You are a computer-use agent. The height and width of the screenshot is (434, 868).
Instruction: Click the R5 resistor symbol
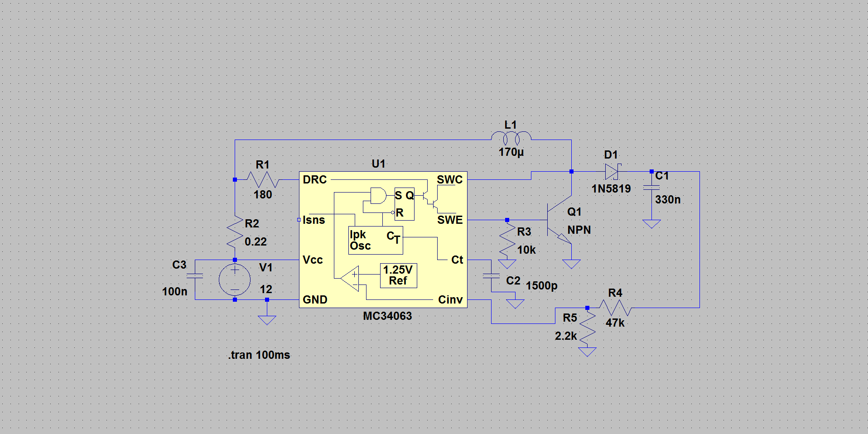[x=587, y=328]
